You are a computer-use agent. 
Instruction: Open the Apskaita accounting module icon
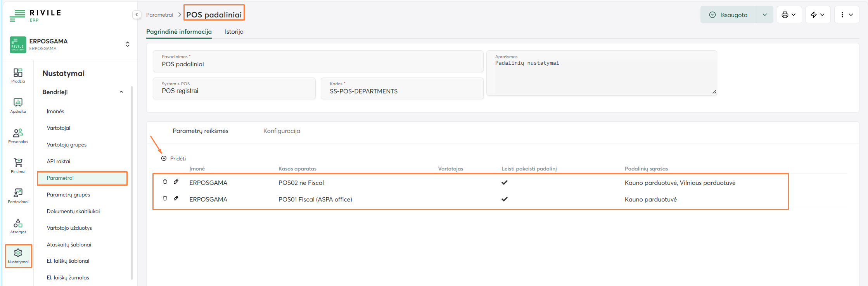point(18,105)
